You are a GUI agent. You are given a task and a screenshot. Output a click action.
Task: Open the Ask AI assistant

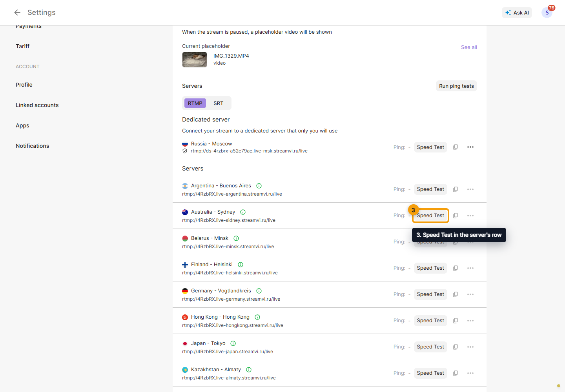(517, 13)
